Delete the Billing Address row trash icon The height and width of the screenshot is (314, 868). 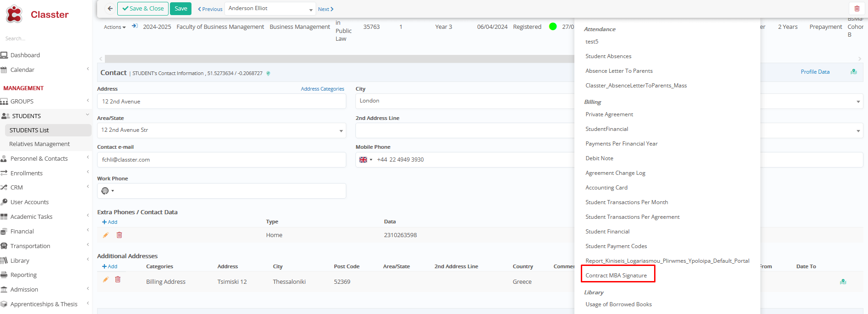click(x=118, y=280)
